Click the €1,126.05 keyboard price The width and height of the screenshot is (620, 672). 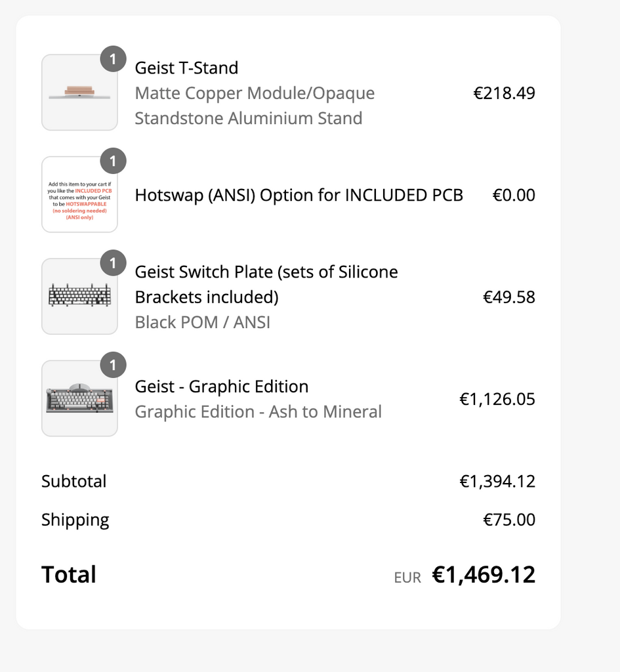coord(497,399)
